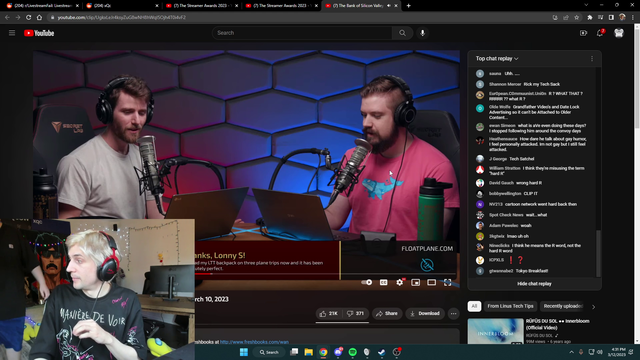Select From Linus Tech Tips chip
This screenshot has width=640, height=360.
(510, 306)
